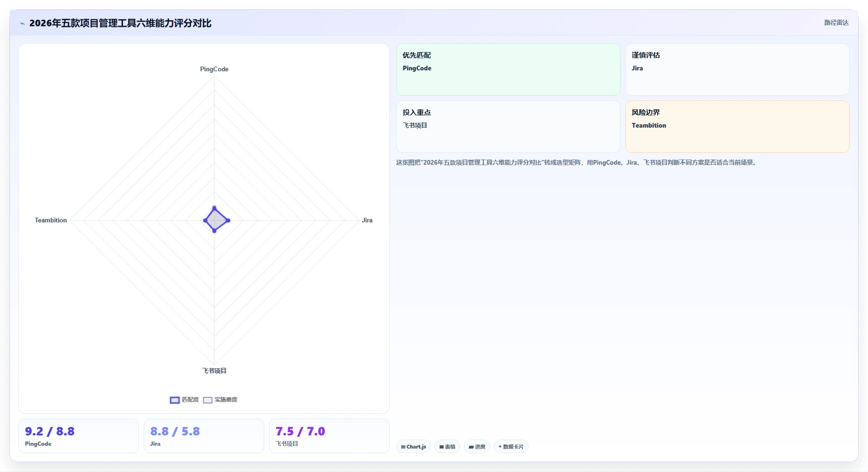Click the bottom data point on radar polygon
Screen dimensions: 868x472
click(x=215, y=230)
